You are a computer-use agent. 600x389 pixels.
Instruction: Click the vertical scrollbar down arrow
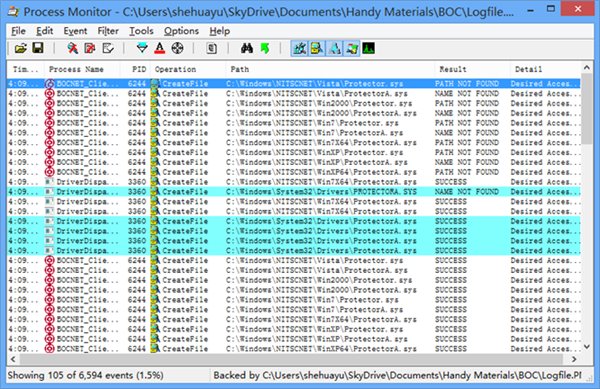587,347
